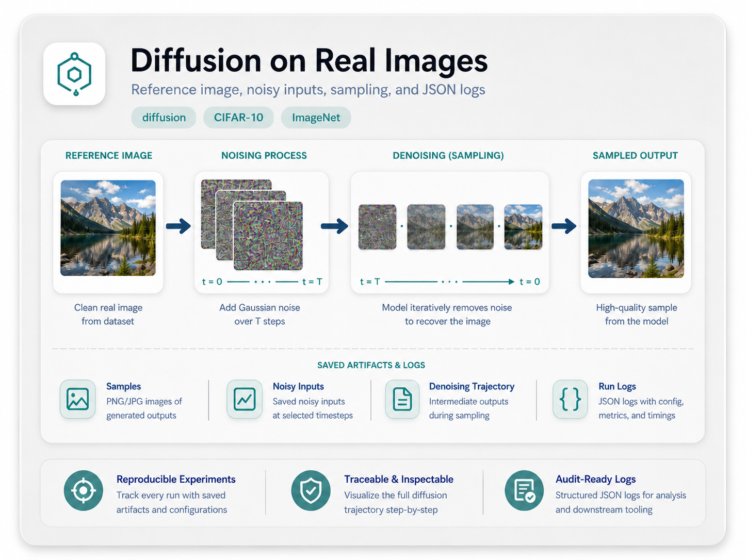The width and height of the screenshot is (747, 560).
Task: Click the hexagon app logo icon
Action: (74, 74)
